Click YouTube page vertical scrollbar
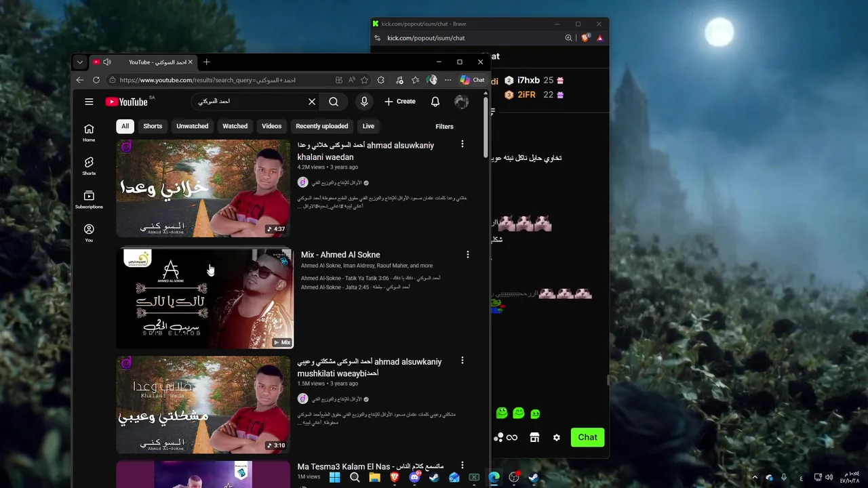 coord(486,127)
